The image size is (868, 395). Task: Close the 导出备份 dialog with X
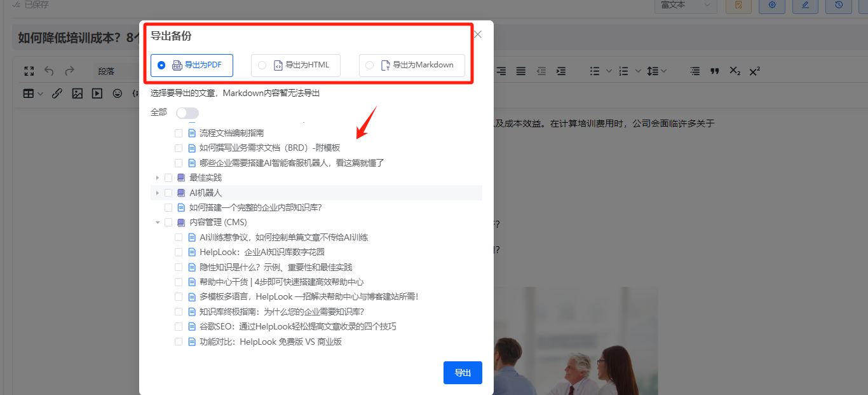coord(478,34)
